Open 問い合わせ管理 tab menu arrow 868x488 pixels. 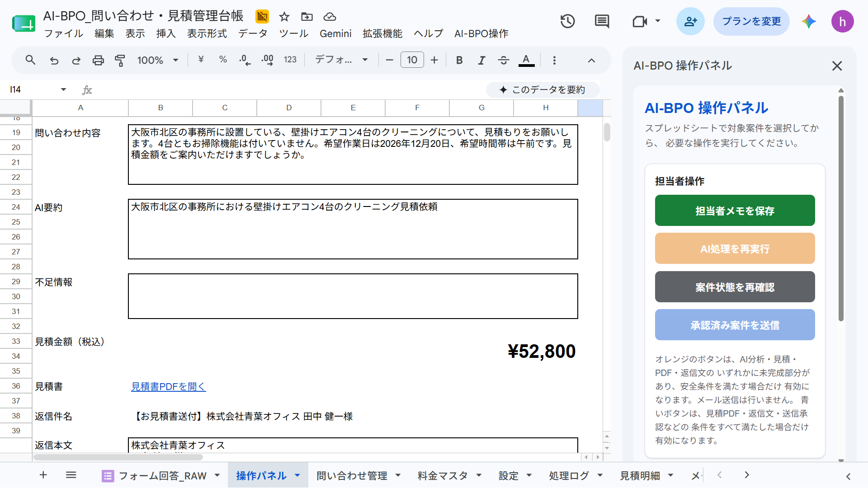[398, 475]
